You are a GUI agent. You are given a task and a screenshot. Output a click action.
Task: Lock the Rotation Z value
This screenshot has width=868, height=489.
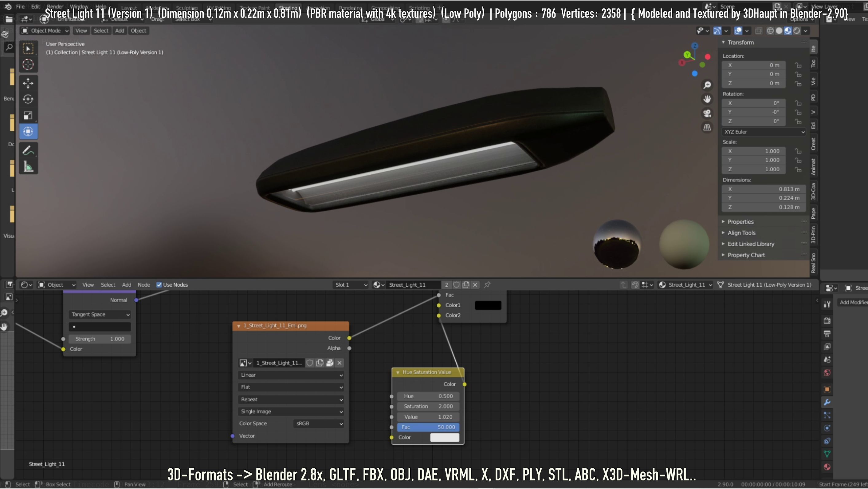pyautogui.click(x=798, y=121)
